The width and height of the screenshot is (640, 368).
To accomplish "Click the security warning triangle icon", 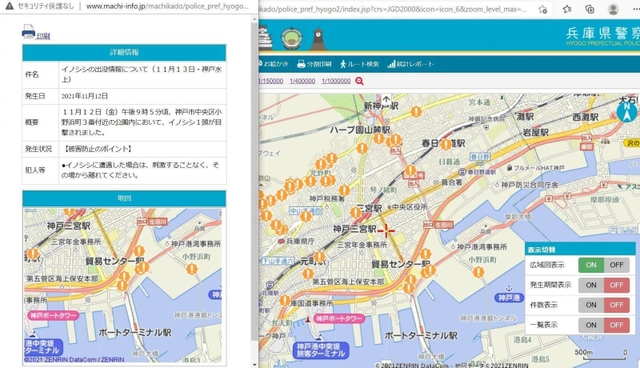I will [9, 6].
